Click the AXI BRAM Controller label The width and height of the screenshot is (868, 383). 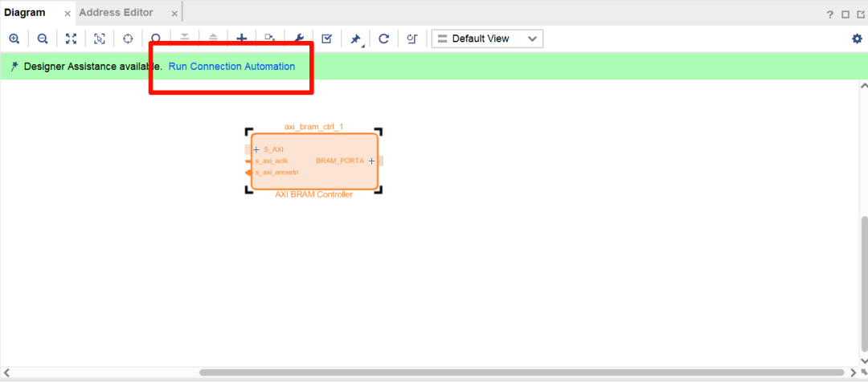pyautogui.click(x=314, y=194)
